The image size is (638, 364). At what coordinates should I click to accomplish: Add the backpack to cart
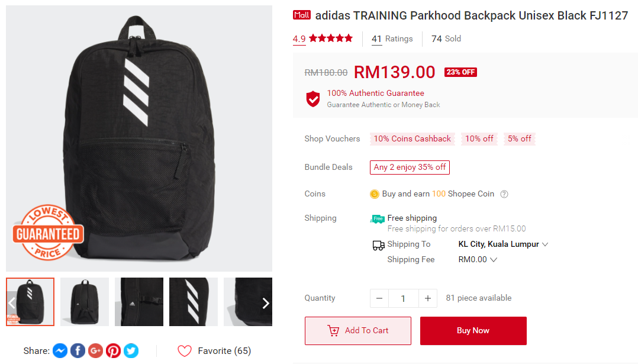358,331
